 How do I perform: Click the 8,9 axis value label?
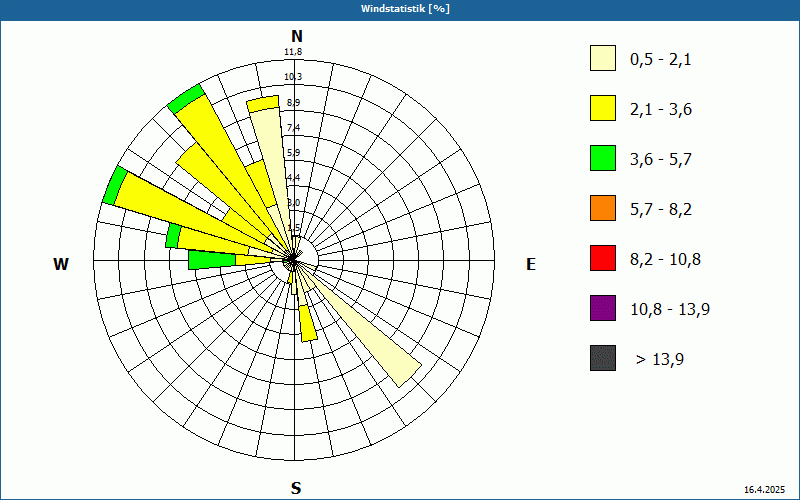click(293, 103)
